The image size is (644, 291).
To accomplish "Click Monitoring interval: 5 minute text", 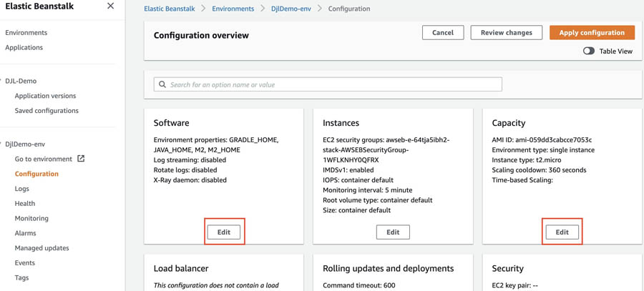I will [x=367, y=190].
